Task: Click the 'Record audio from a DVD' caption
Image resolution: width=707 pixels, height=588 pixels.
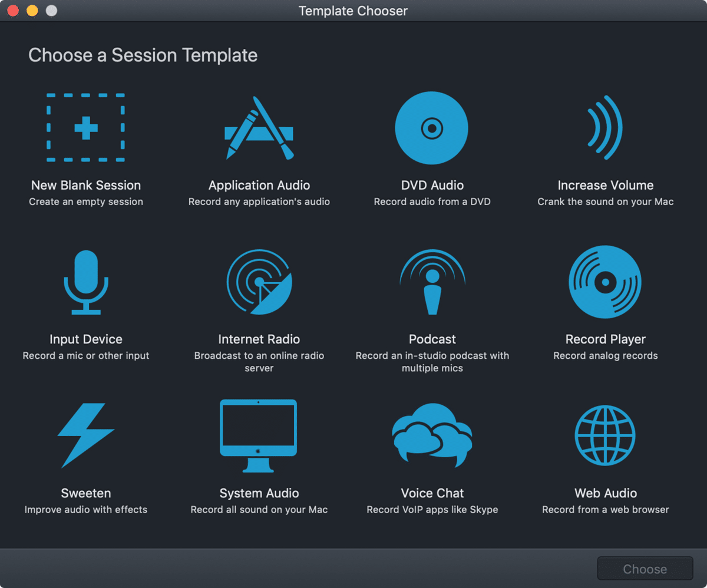Action: point(432,201)
